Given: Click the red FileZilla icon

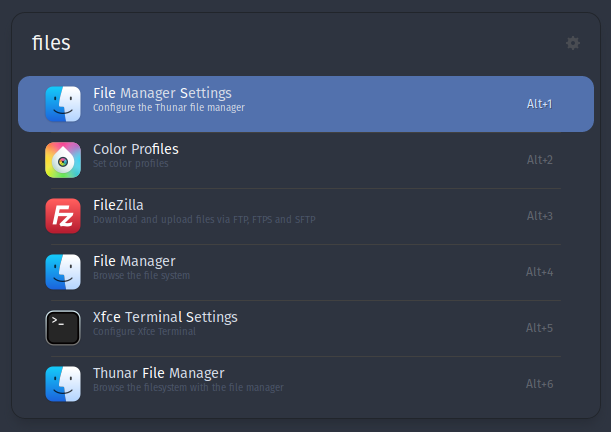Looking at the screenshot, I should click(x=63, y=216).
